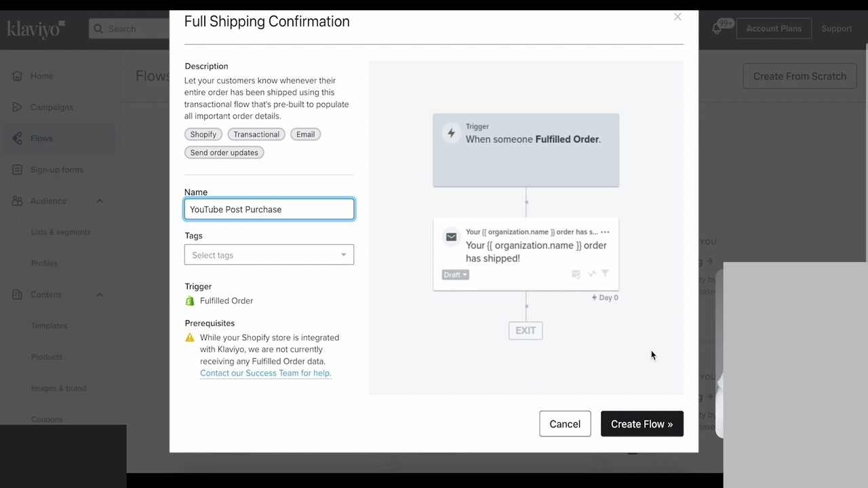Open Sign-up forms in the sidebar

[57, 169]
